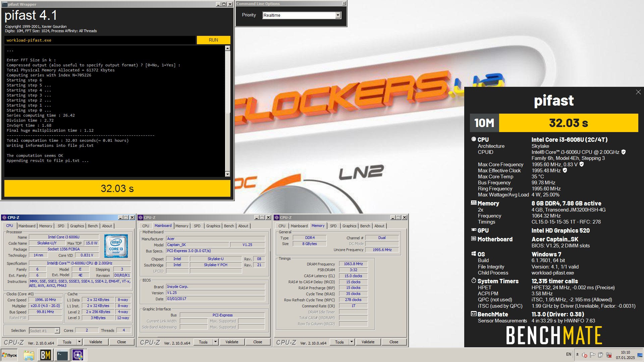Open the Start (Пуск) menu
Image resolution: width=644 pixels, height=362 pixels.
click(9, 355)
